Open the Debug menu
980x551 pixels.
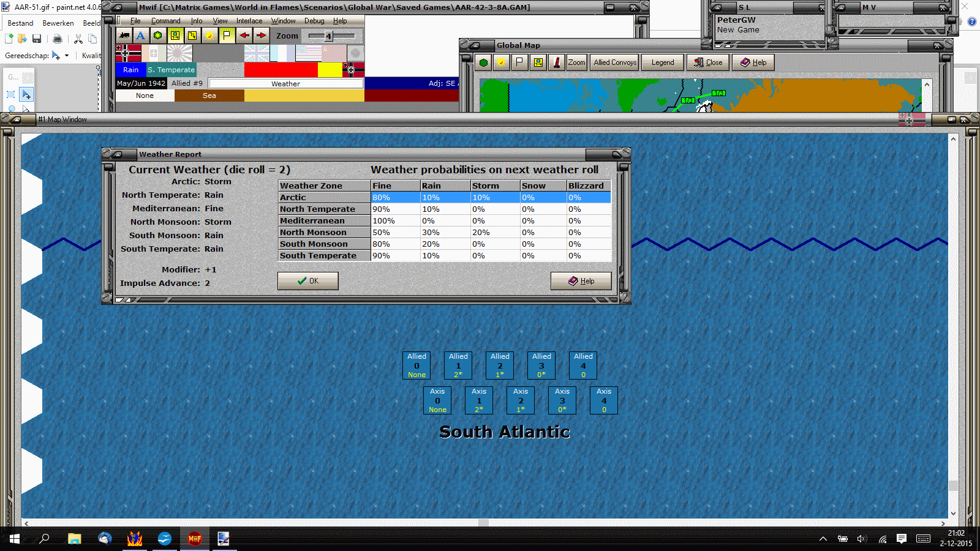coord(314,21)
